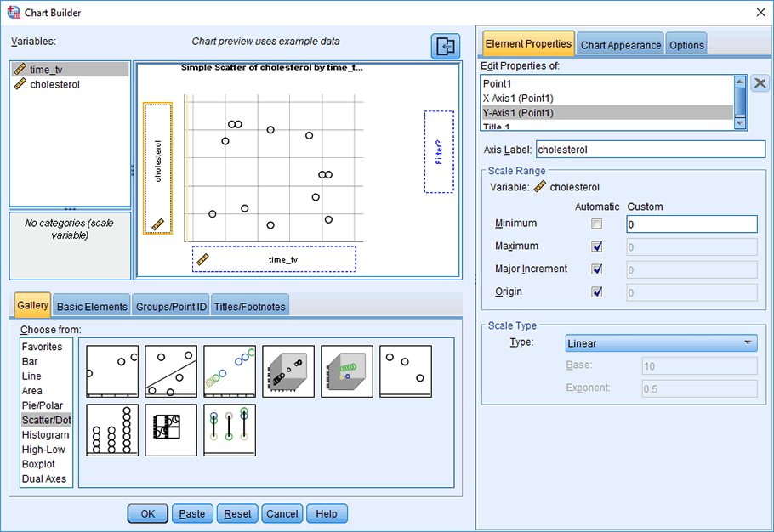Enable the Automatic checkbox for Minimum
The image size is (774, 532).
pos(596,224)
